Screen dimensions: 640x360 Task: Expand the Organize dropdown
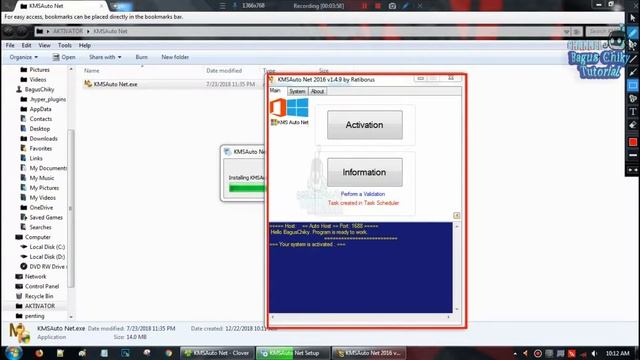click(24, 57)
